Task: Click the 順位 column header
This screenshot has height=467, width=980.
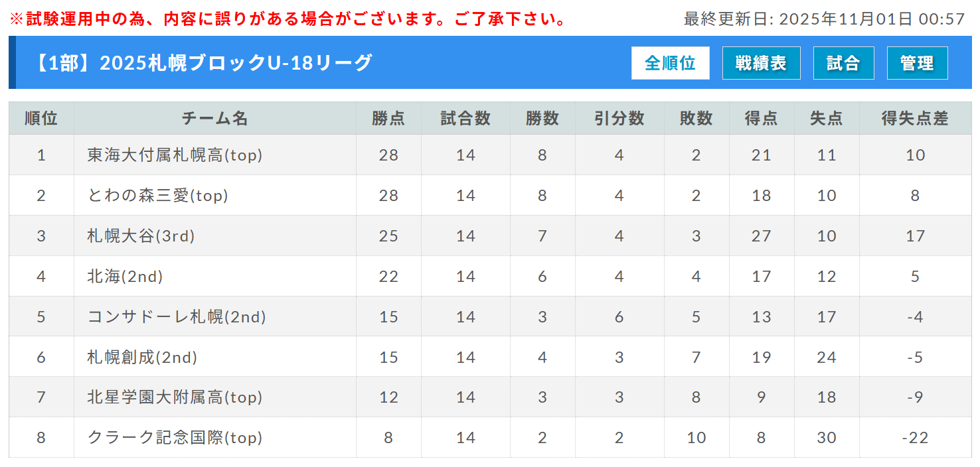Action: (x=41, y=119)
